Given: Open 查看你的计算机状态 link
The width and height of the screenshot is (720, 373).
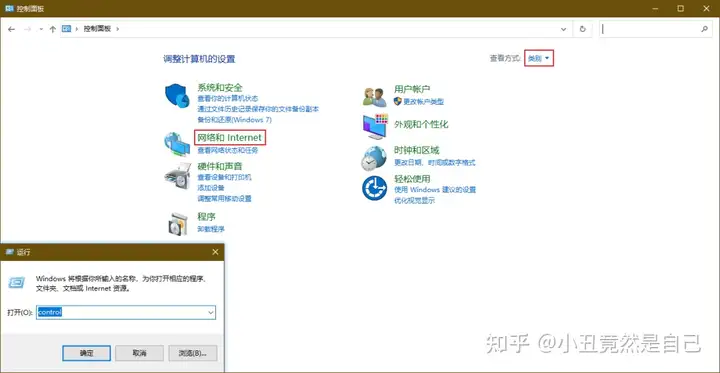Looking at the screenshot, I should coord(228,98).
